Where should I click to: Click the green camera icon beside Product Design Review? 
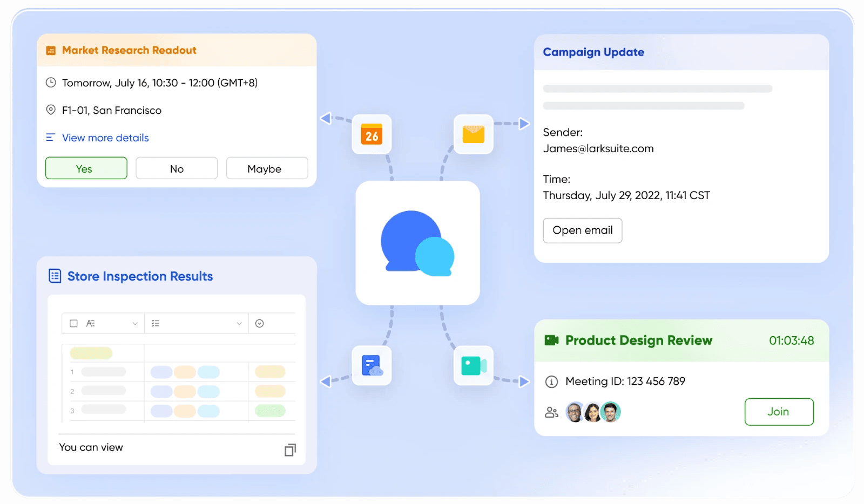click(x=551, y=340)
